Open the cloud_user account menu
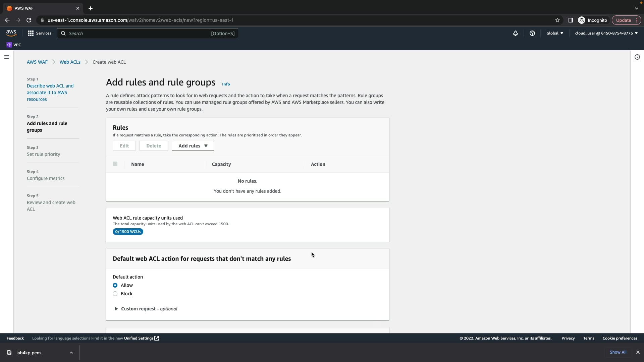Viewport: 644px width, 362px height. [606, 33]
